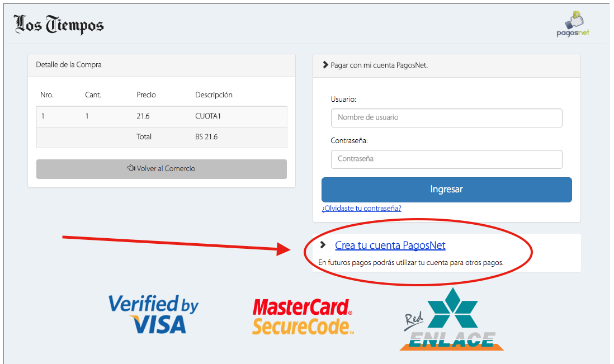
Task: Click the Red Enlace logo
Action: pyautogui.click(x=451, y=319)
